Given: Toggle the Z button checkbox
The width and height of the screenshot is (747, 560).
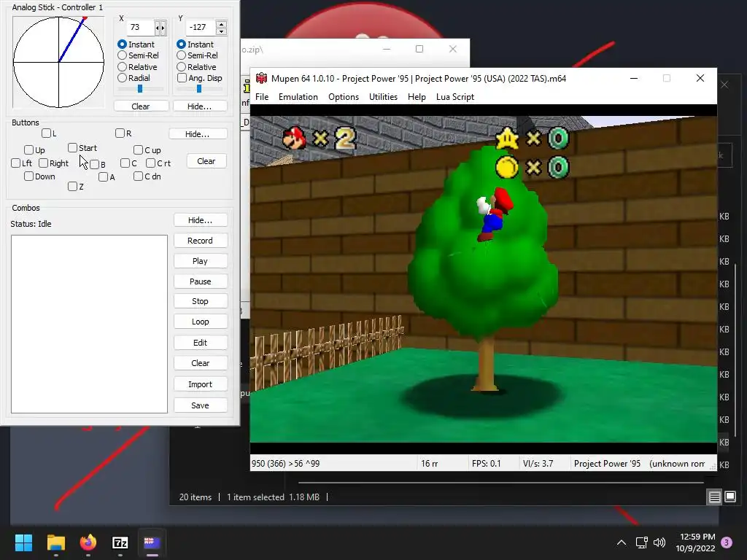Looking at the screenshot, I should click(72, 186).
